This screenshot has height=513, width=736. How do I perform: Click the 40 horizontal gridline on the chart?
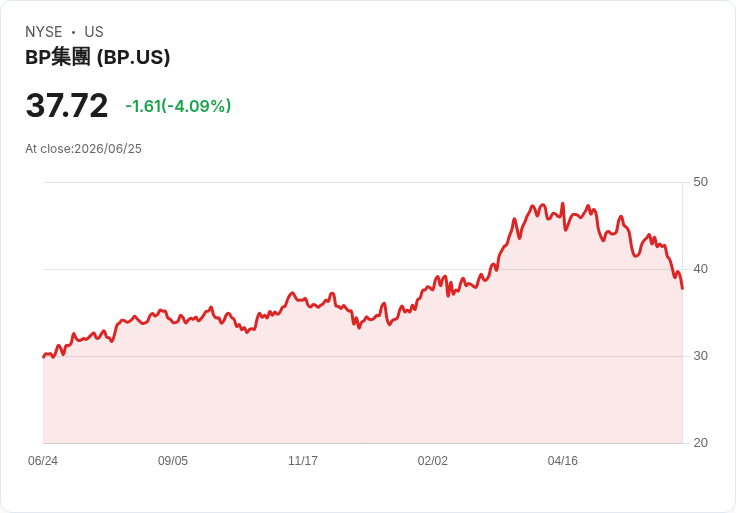[x=362, y=269]
